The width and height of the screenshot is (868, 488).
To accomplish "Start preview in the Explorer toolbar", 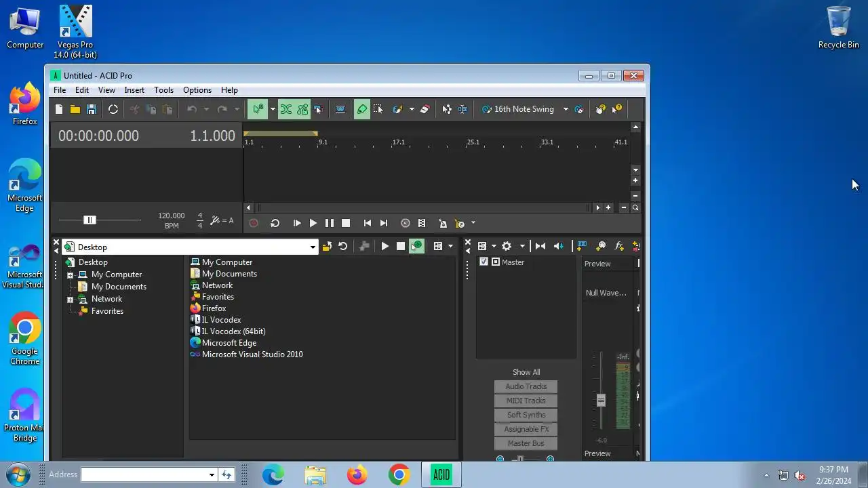I will tap(385, 247).
